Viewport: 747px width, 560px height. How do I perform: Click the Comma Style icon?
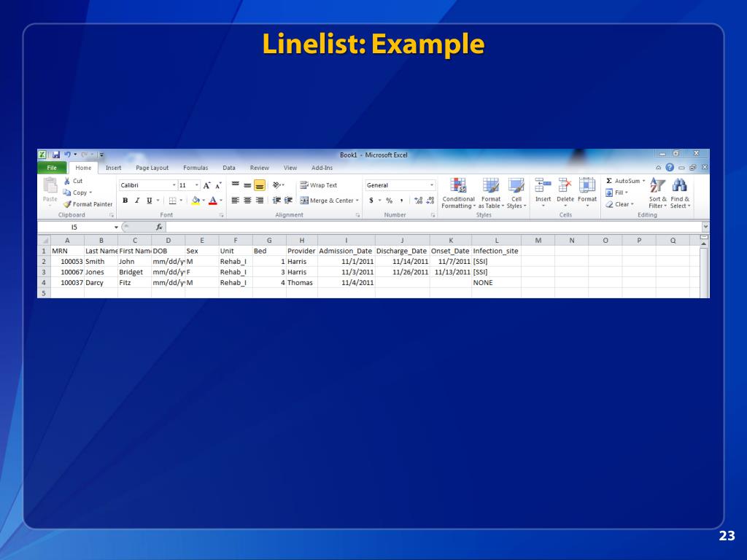click(402, 201)
